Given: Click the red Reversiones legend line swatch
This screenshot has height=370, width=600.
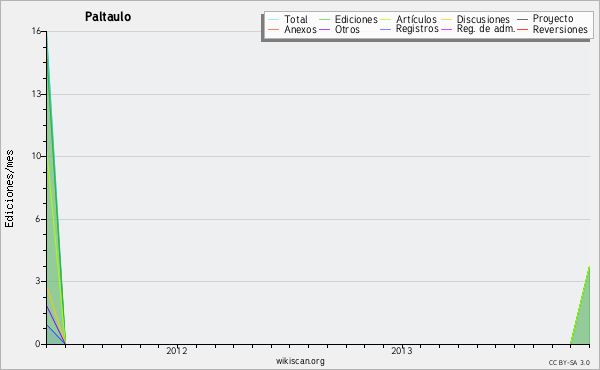Looking at the screenshot, I should click(522, 29).
